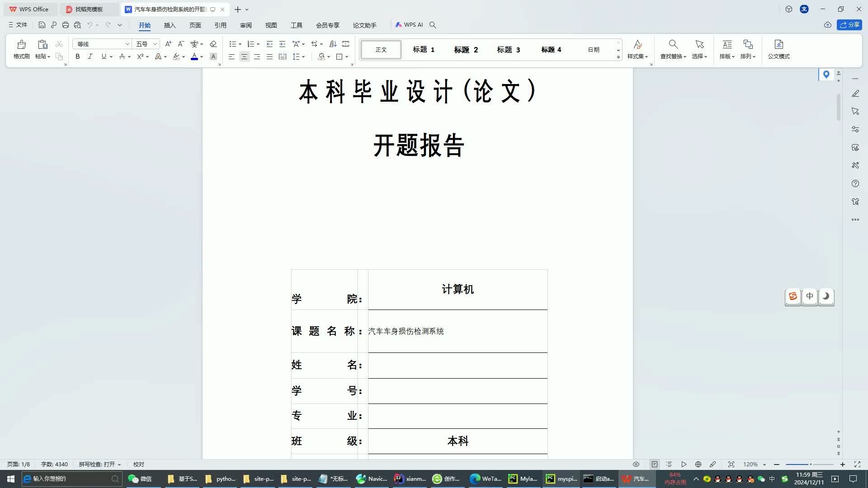Set center paragraph alignment
Viewport: 868px width, 488px height.
tap(244, 56)
